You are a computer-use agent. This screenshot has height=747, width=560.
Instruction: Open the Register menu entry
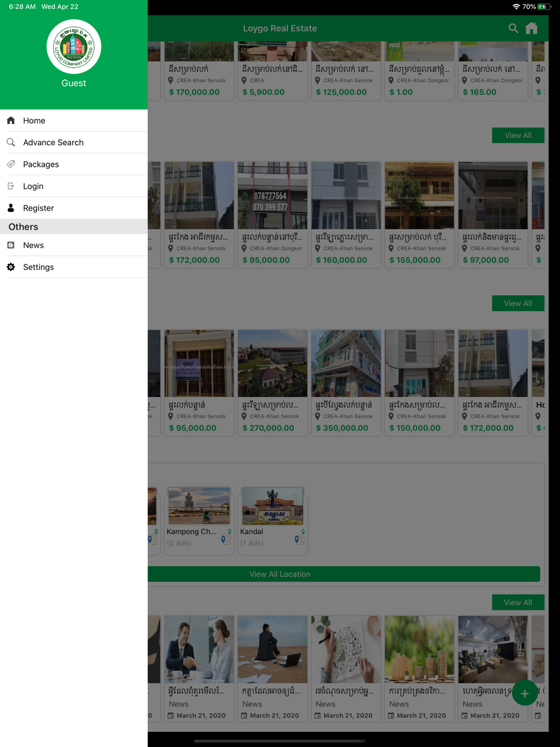74,208
